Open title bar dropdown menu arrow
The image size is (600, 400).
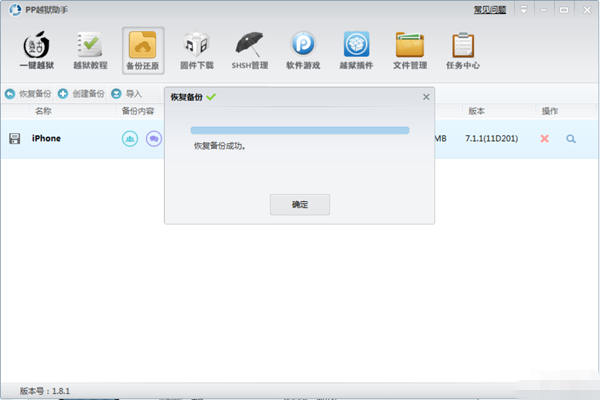point(523,10)
